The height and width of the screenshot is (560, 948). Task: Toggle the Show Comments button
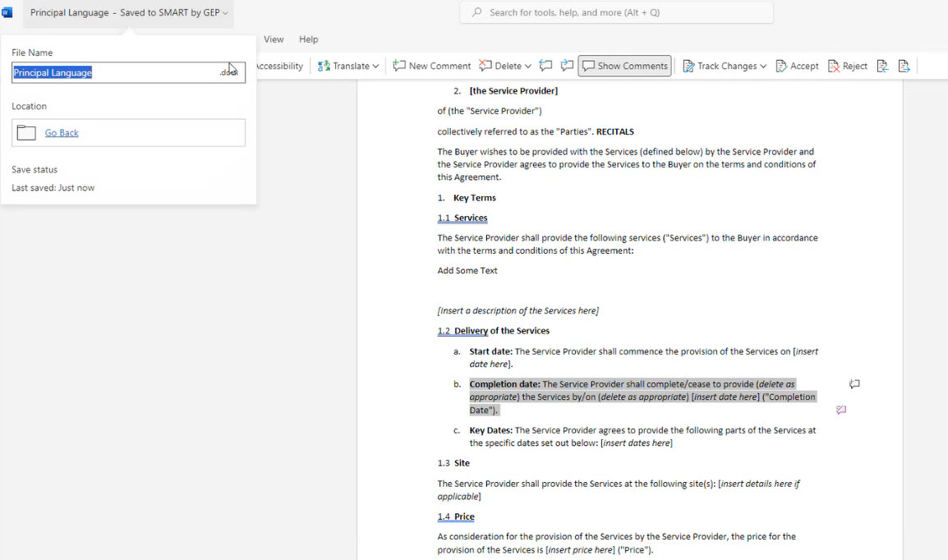click(x=624, y=66)
